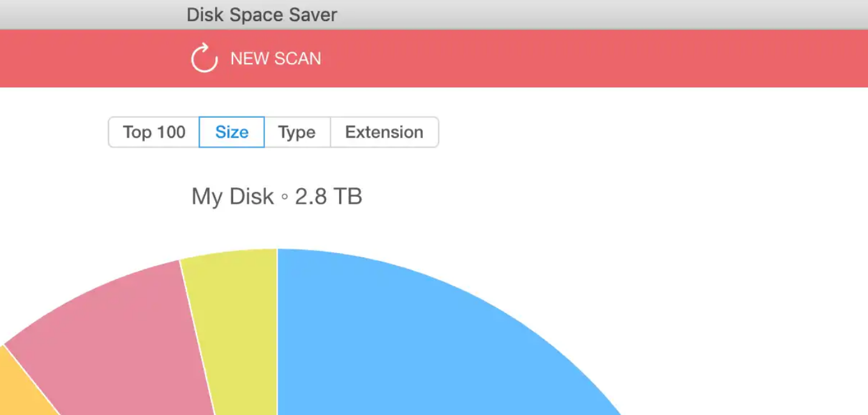
Task: Click the My Disk 2.8 TB label
Action: pos(277,196)
